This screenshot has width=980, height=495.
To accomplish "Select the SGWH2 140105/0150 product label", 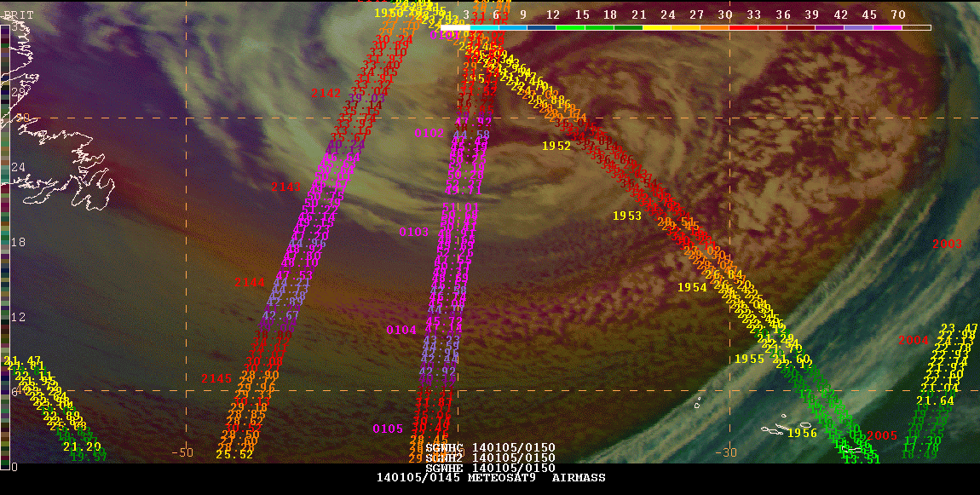I will pos(490,458).
